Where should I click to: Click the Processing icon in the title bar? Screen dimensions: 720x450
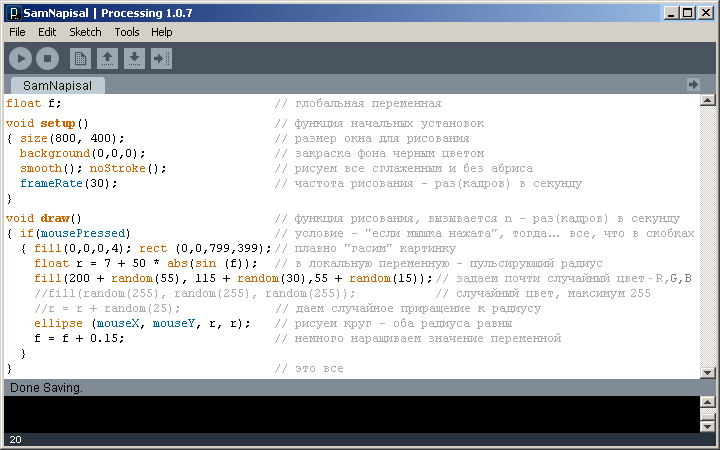pos(13,13)
